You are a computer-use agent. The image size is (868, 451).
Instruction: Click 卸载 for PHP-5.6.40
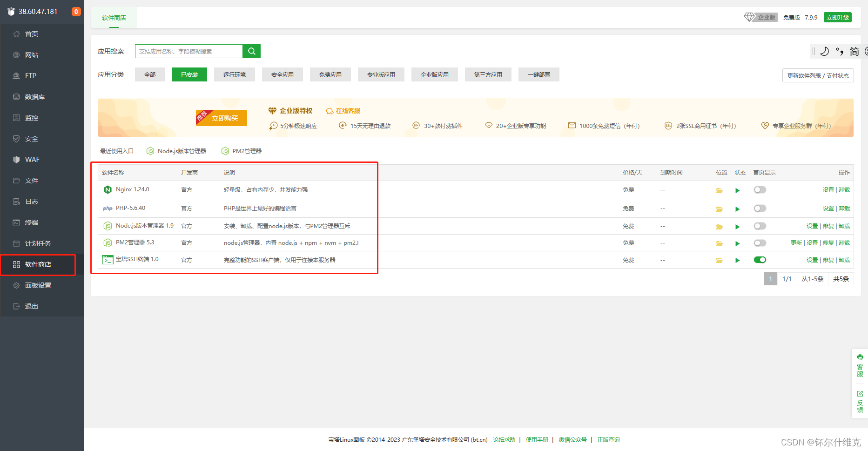tap(844, 209)
